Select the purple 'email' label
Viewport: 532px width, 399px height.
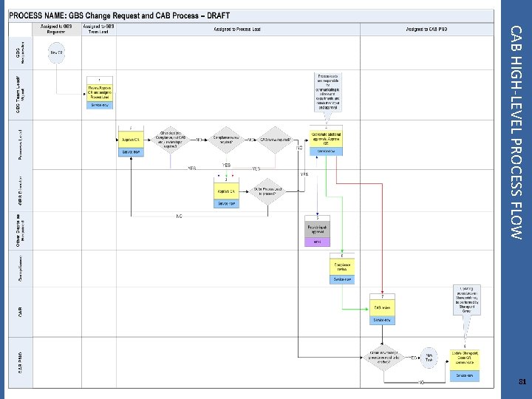pos(317,242)
